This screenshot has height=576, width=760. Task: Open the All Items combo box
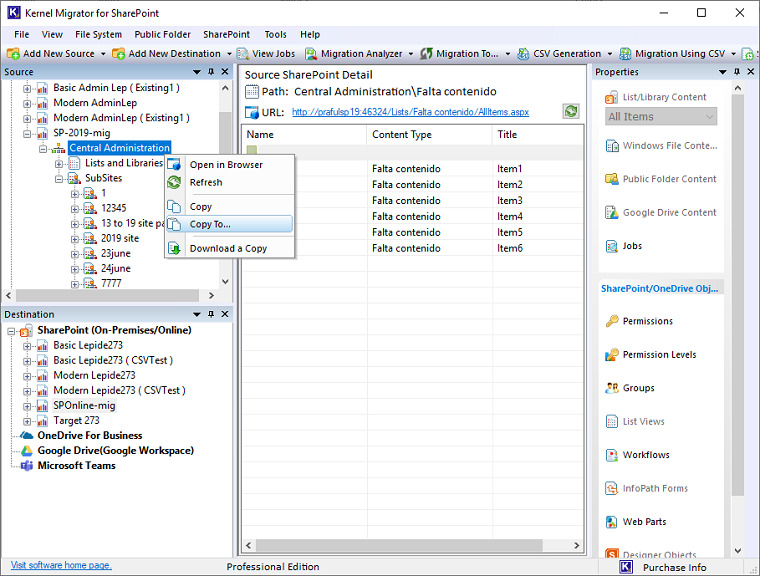click(661, 117)
